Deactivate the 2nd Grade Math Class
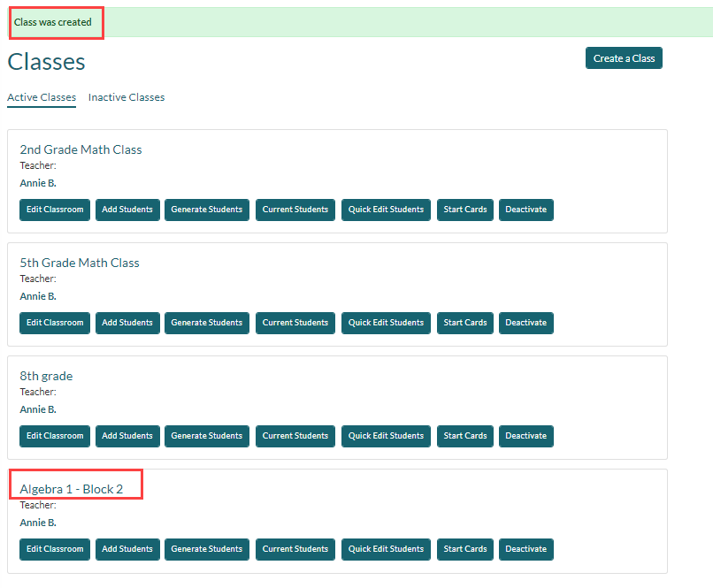Screen dimensions: 713x588 [x=525, y=210]
